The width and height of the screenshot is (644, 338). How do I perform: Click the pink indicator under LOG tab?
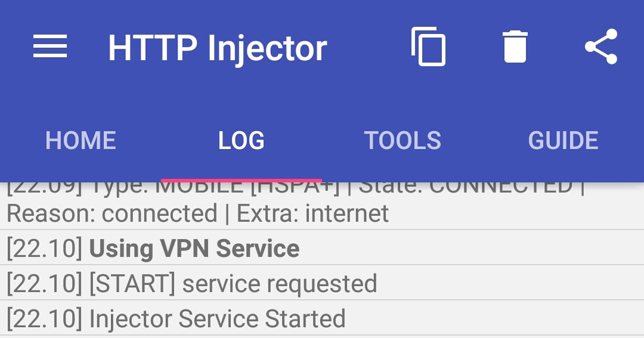coord(241,180)
